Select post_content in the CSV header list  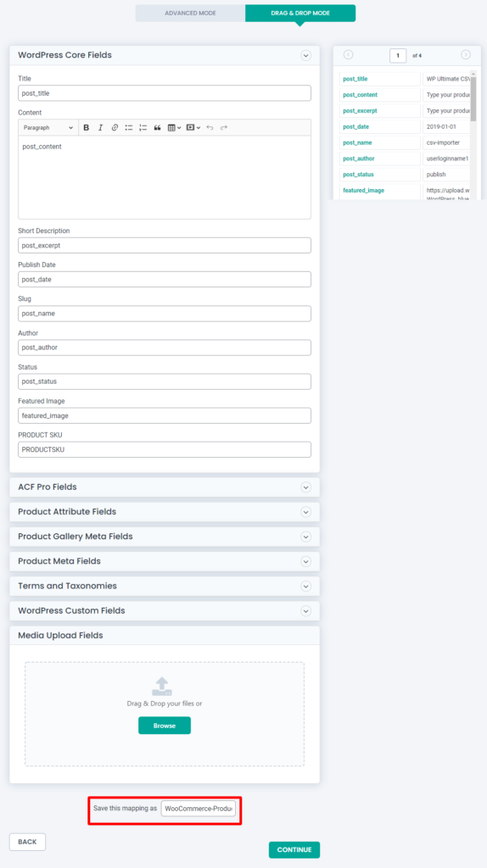[380, 95]
